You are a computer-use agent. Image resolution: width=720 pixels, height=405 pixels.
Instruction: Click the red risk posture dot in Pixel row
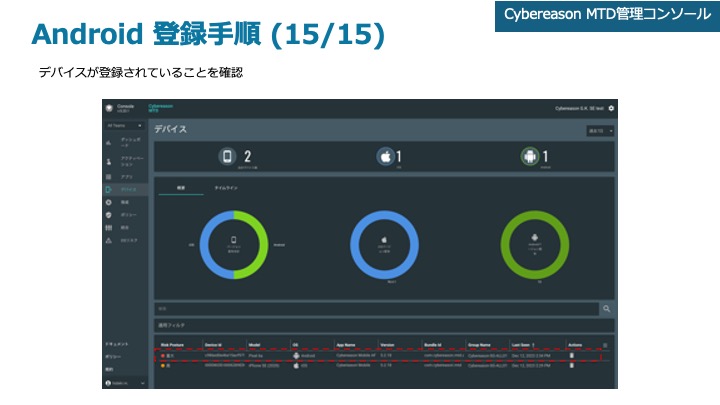(163, 355)
